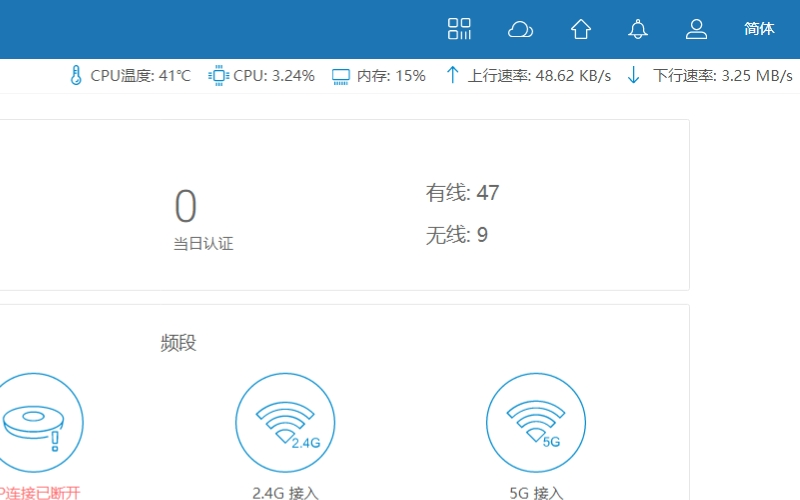Click the 5G 接入 label
This screenshot has width=800, height=500.
pos(536,492)
